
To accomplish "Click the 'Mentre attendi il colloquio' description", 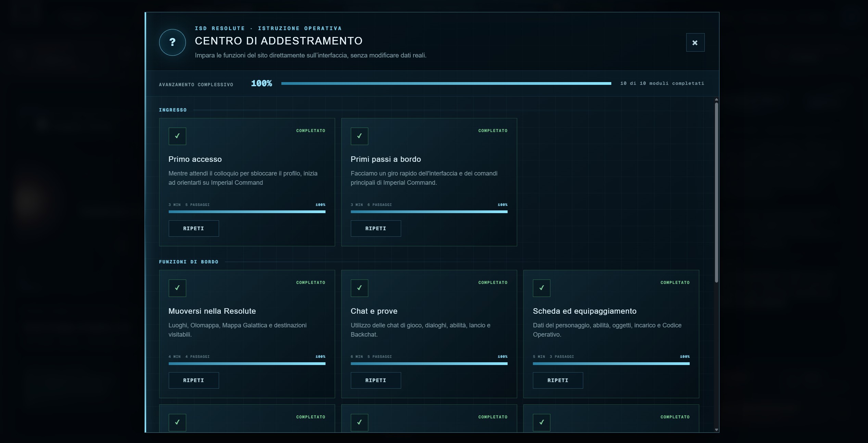I will coord(243,178).
